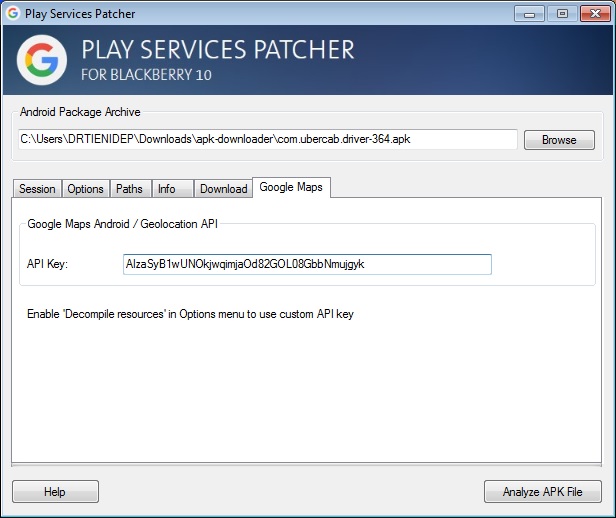The image size is (616, 518).
Task: Click the 'PLAY SERVICES PATCHER' banner title
Action: (x=218, y=50)
